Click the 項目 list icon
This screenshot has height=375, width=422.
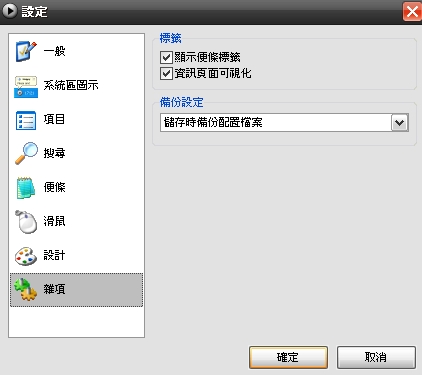tap(26, 120)
